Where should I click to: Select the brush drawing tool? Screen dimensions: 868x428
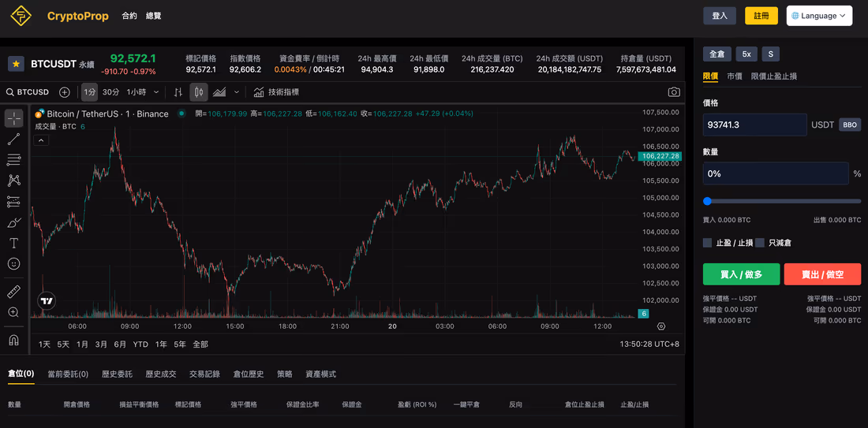14,222
